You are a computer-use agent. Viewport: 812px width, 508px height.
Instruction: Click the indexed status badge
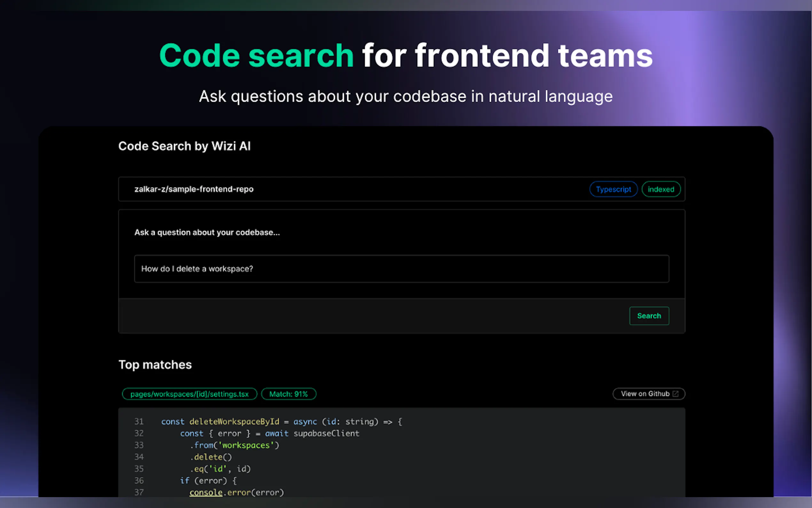pyautogui.click(x=660, y=189)
